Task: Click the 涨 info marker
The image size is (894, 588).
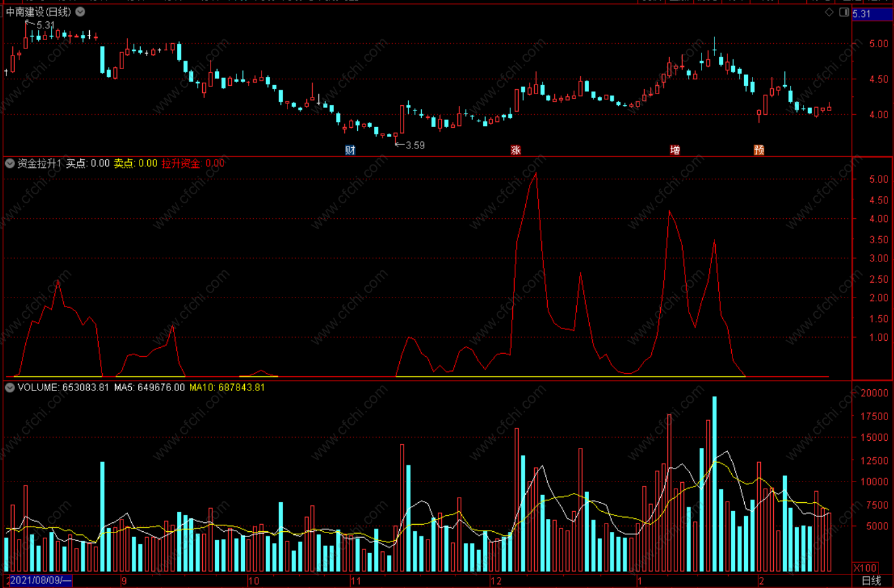Action: click(x=515, y=150)
